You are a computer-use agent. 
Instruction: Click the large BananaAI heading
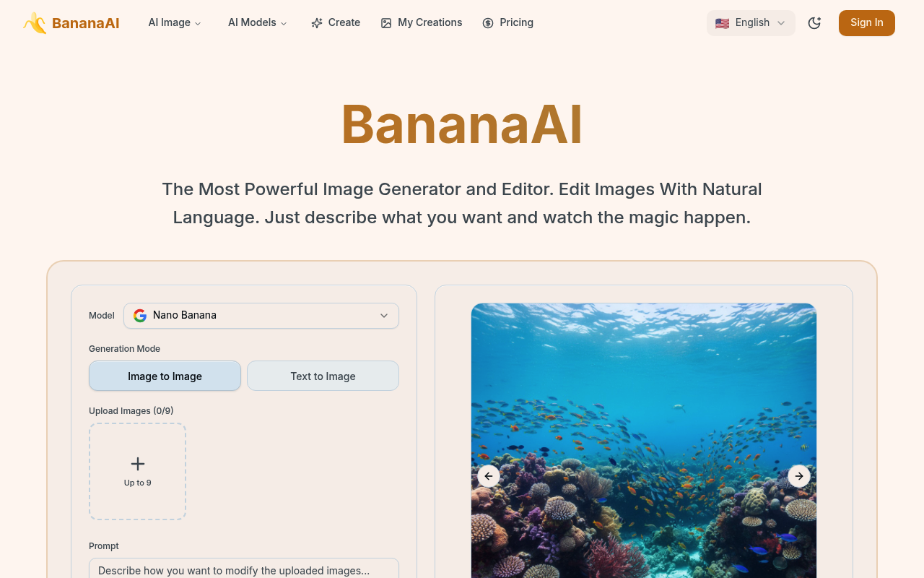point(462,125)
